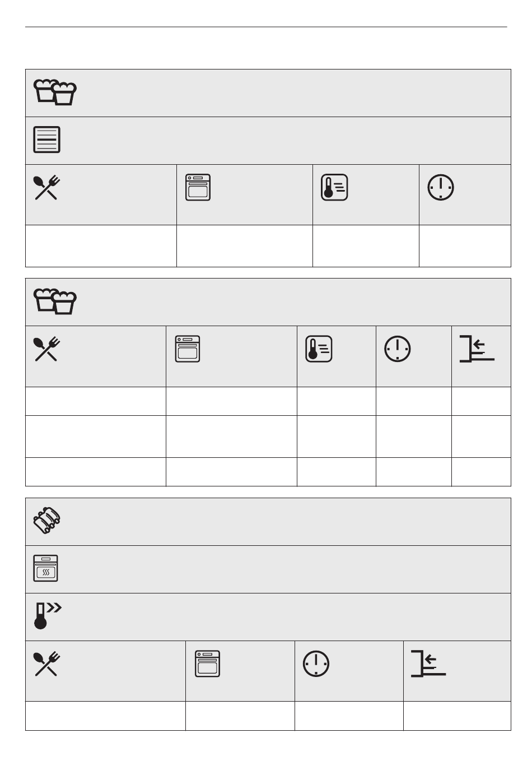Screen dimensions: 532x770
Task: Click the spoon and fork icon in four-column muffin table
Action: pos(47,188)
